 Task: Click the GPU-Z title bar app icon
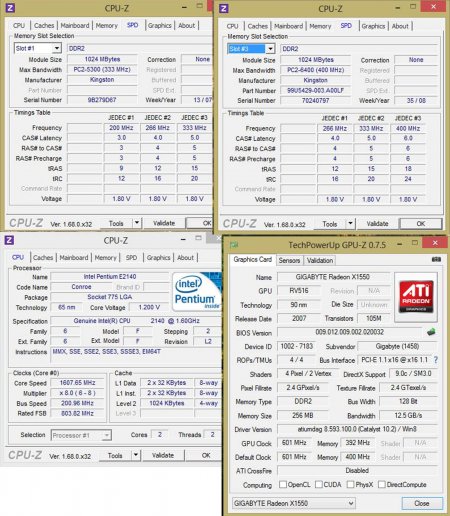234,245
